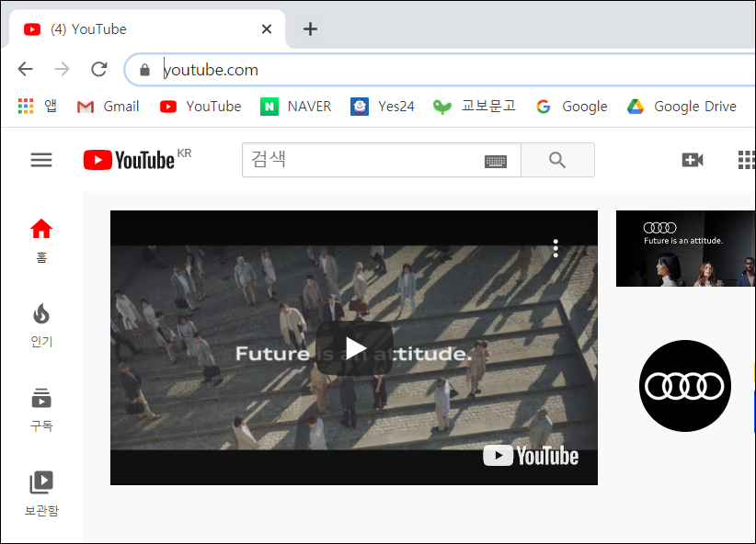Open the Google bookmark
The height and width of the screenshot is (544, 756).
point(572,106)
